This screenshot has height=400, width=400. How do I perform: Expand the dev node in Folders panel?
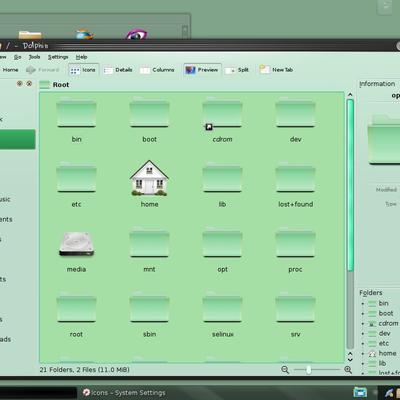click(x=363, y=334)
